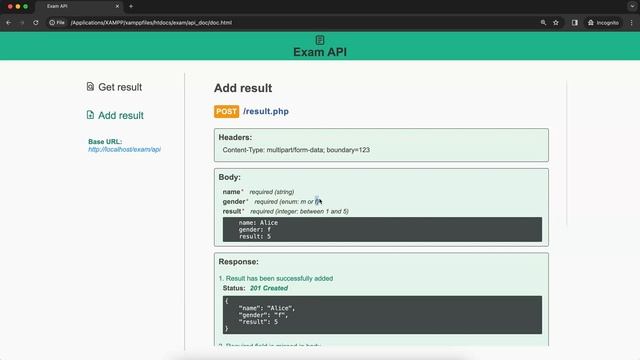640x360 pixels.
Task: Open the Get result sidebar link
Action: (x=120, y=87)
